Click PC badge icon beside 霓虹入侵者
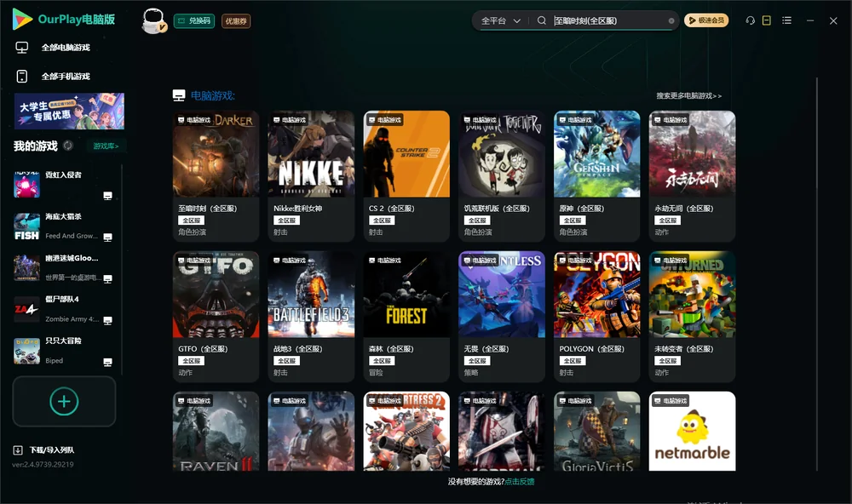 click(x=107, y=196)
